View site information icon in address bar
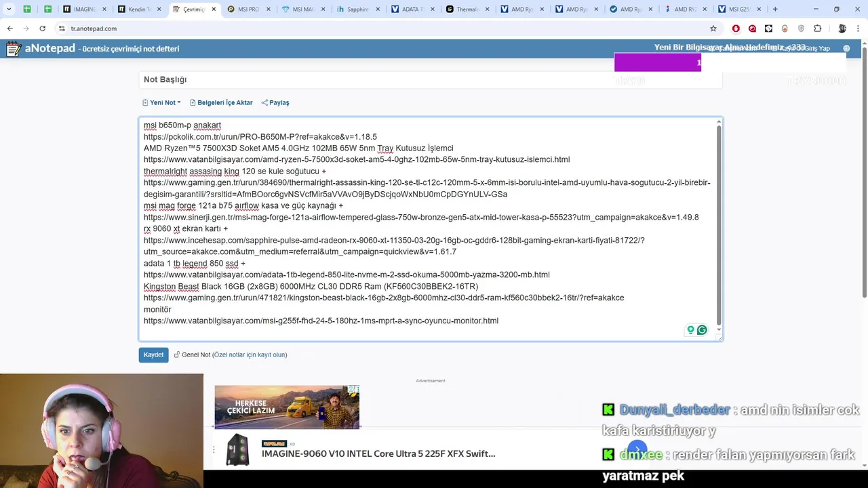This screenshot has width=868, height=488. (62, 28)
